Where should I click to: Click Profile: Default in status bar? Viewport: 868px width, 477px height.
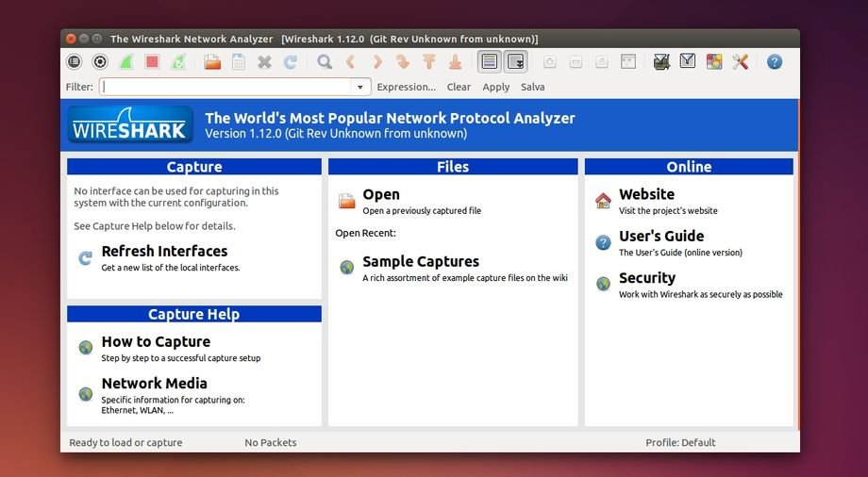680,442
